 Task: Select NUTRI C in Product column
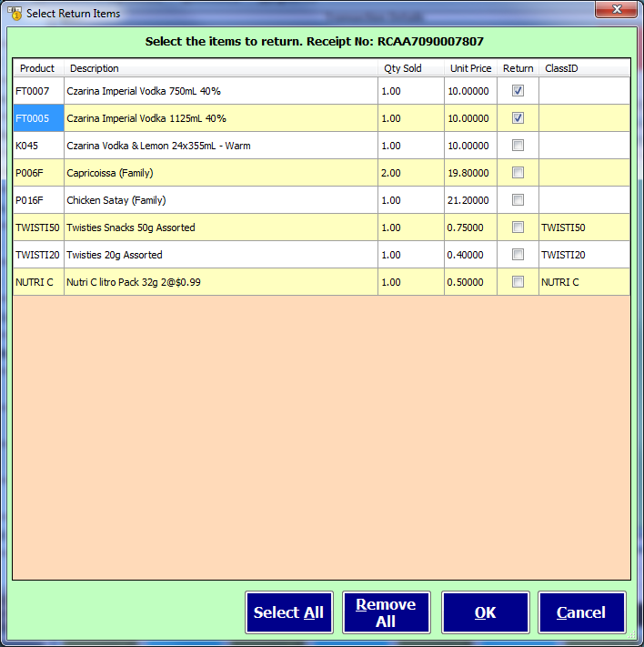tap(38, 281)
